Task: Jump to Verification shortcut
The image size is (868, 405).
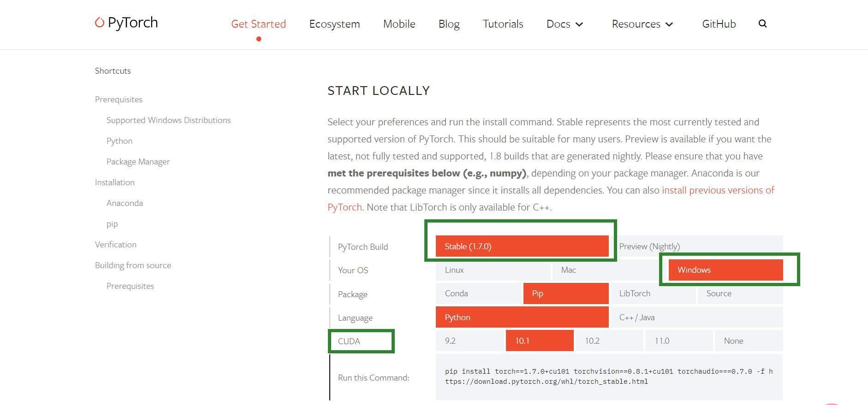Action: point(116,245)
